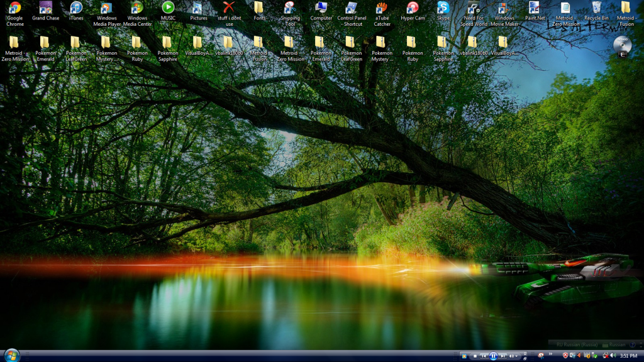Open the Windows Start menu orb

tap(11, 354)
